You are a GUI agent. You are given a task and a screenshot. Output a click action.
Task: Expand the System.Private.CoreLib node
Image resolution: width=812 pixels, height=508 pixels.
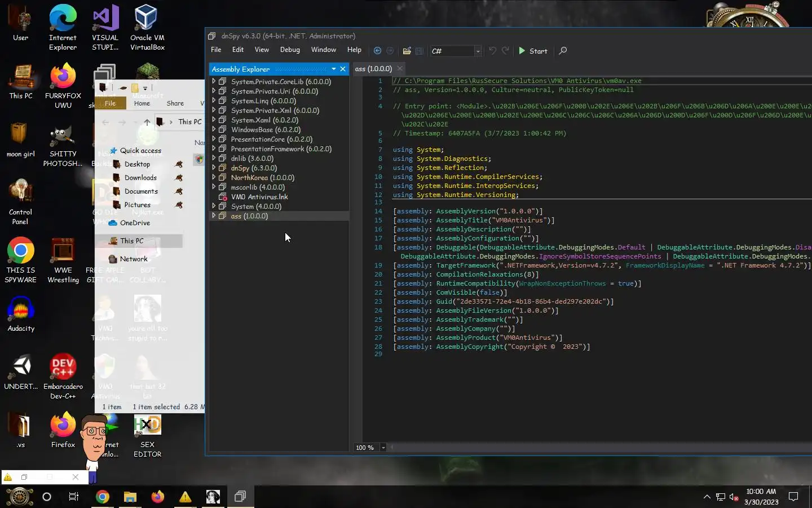point(214,81)
